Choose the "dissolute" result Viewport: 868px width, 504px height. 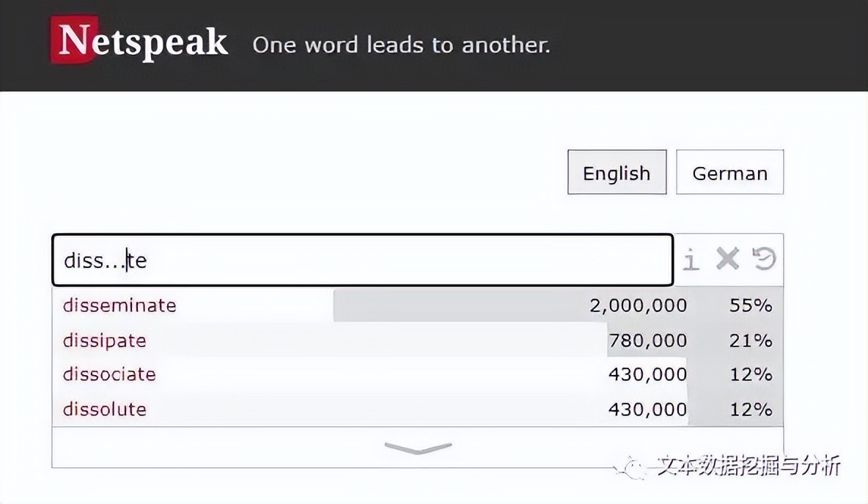(x=105, y=409)
